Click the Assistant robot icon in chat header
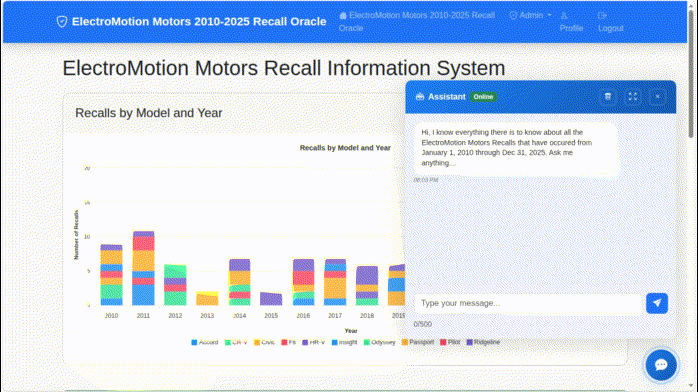This screenshot has height=392, width=698. (x=420, y=97)
